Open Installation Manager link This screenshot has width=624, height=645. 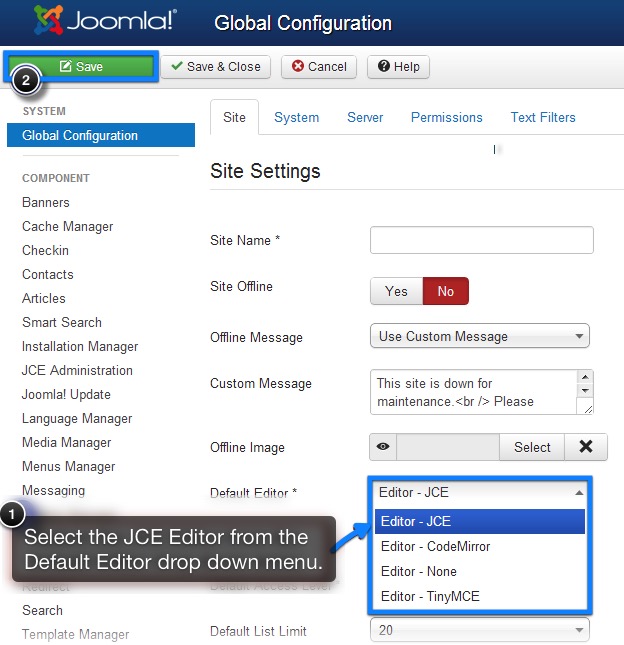pyautogui.click(x=80, y=346)
